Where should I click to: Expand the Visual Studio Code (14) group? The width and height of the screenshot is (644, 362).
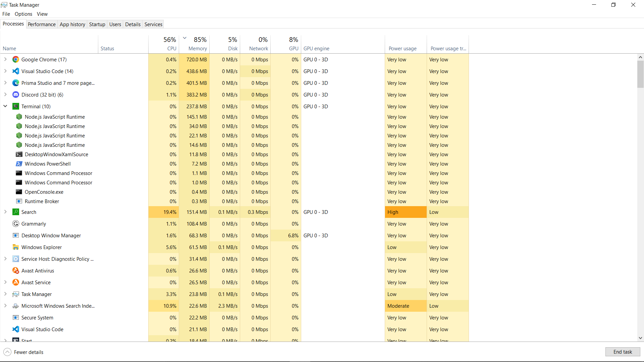(x=5, y=71)
